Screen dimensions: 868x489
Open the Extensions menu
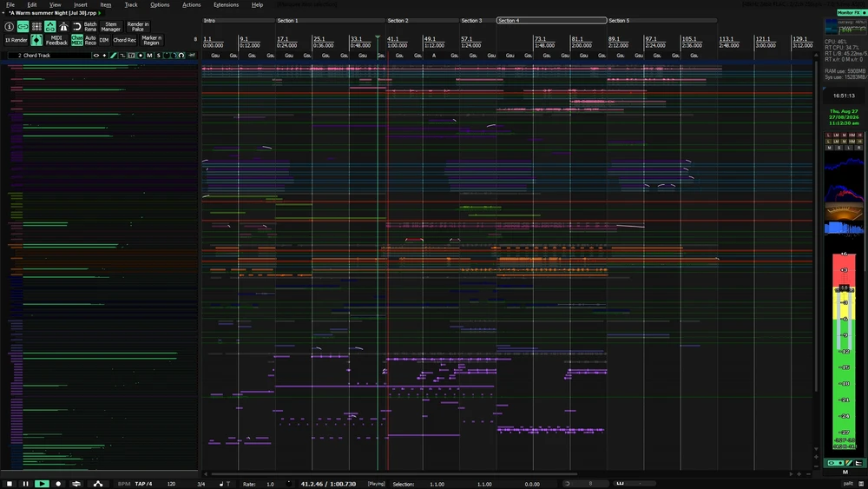pos(226,4)
